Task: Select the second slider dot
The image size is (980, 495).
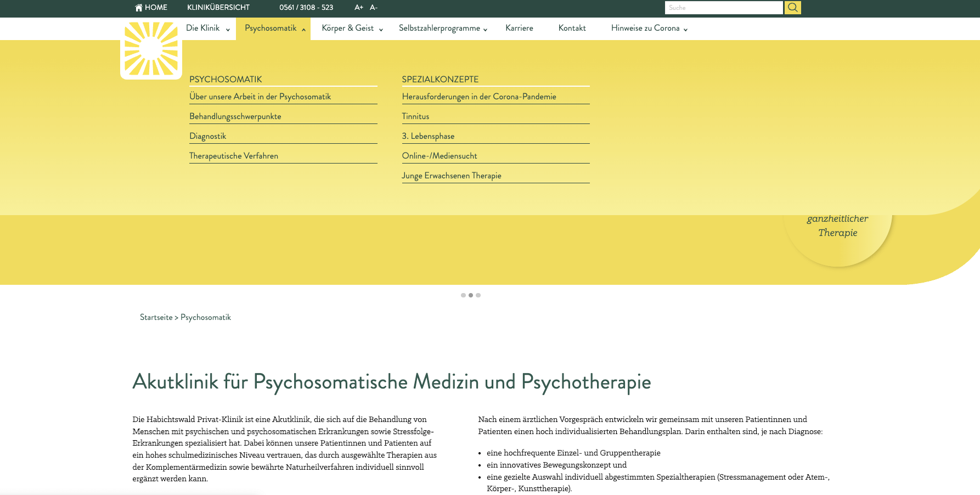Action: tap(471, 295)
